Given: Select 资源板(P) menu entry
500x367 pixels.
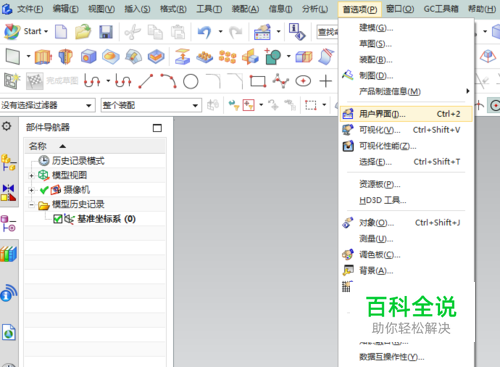Looking at the screenshot, I should pyautogui.click(x=406, y=184).
